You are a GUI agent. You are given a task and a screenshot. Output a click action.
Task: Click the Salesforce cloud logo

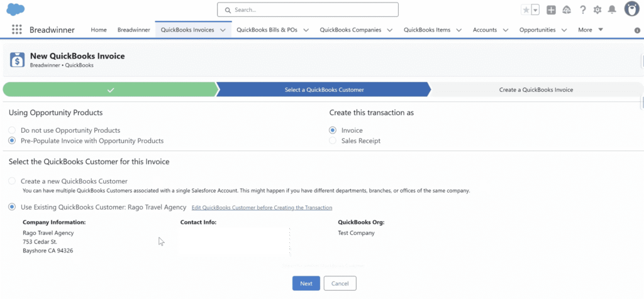pos(16,9)
